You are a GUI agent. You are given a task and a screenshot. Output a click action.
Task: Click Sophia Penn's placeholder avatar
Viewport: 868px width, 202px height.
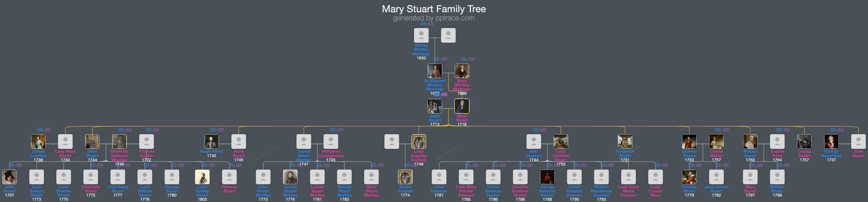pyautogui.click(x=777, y=142)
